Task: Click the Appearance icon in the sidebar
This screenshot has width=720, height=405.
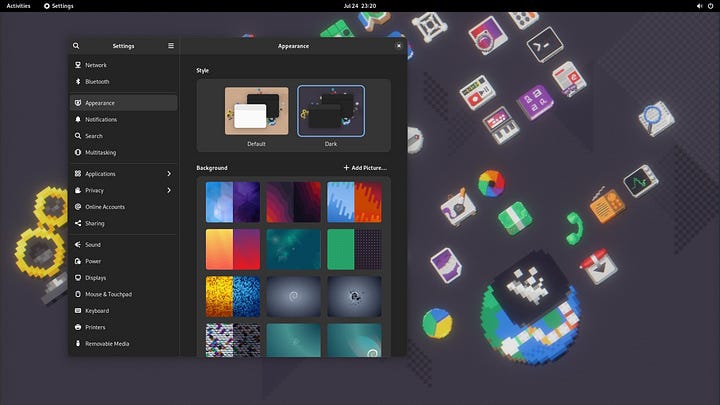Action: point(78,103)
